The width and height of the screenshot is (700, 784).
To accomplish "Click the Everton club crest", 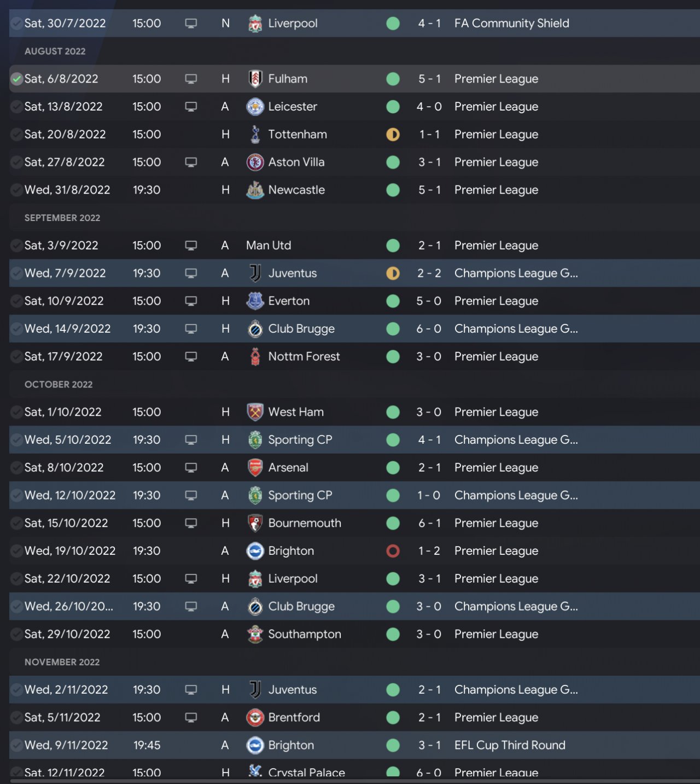I will point(255,301).
